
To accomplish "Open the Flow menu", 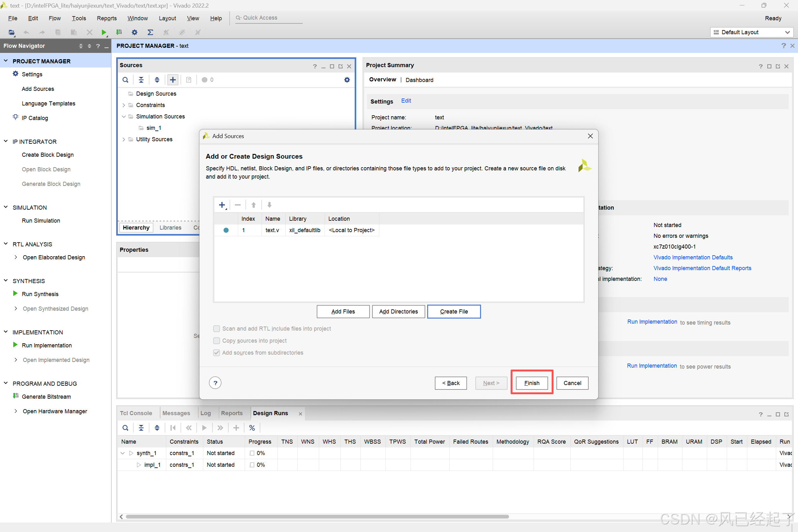I will click(54, 18).
